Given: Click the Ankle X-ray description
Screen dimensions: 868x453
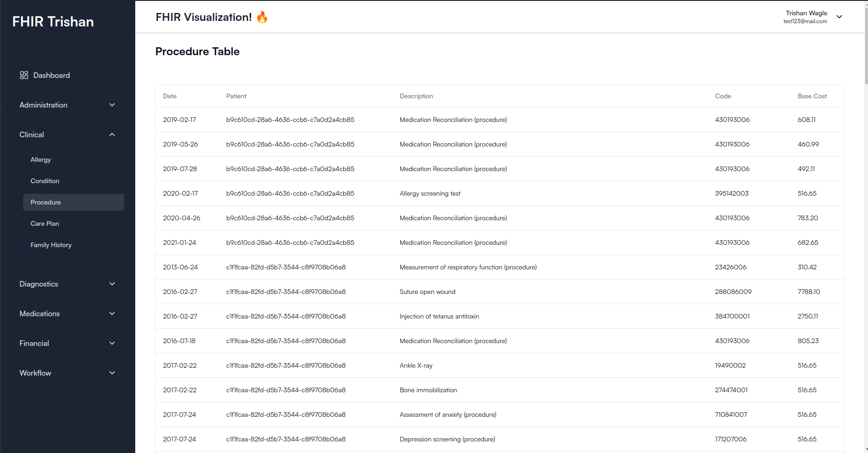Looking at the screenshot, I should coord(416,365).
